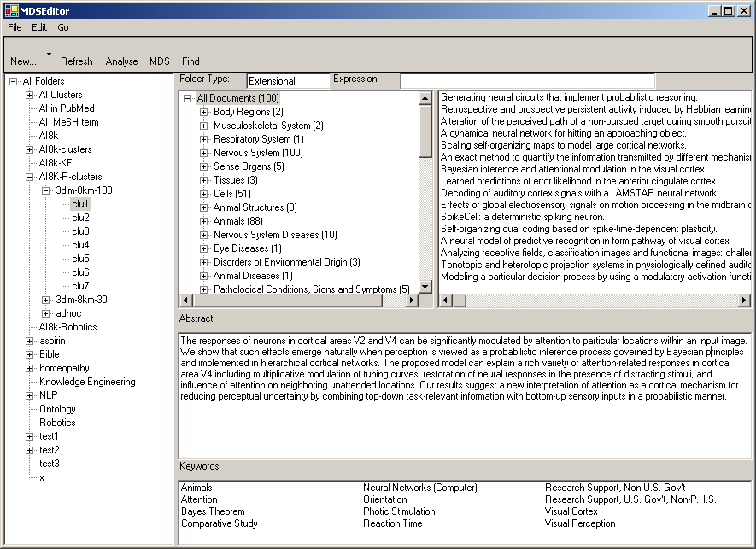This screenshot has width=756, height=549.
Task: Click the Find toolbar button
Action: tap(190, 61)
